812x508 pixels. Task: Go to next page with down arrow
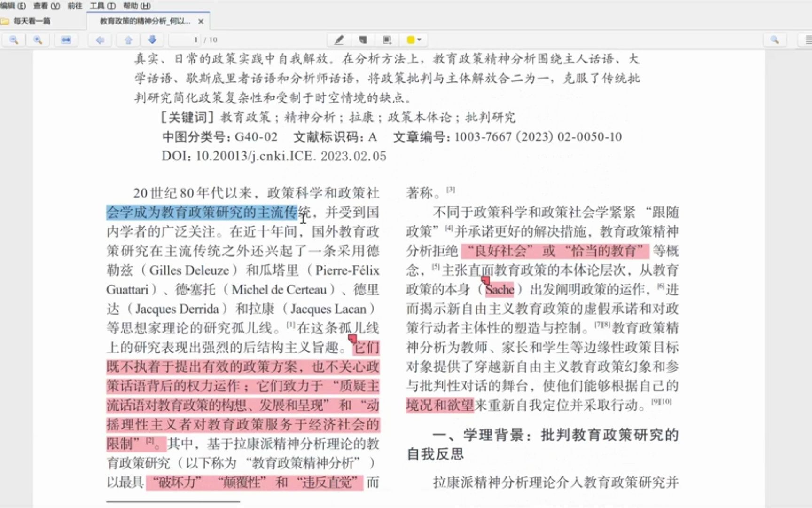pos(152,40)
